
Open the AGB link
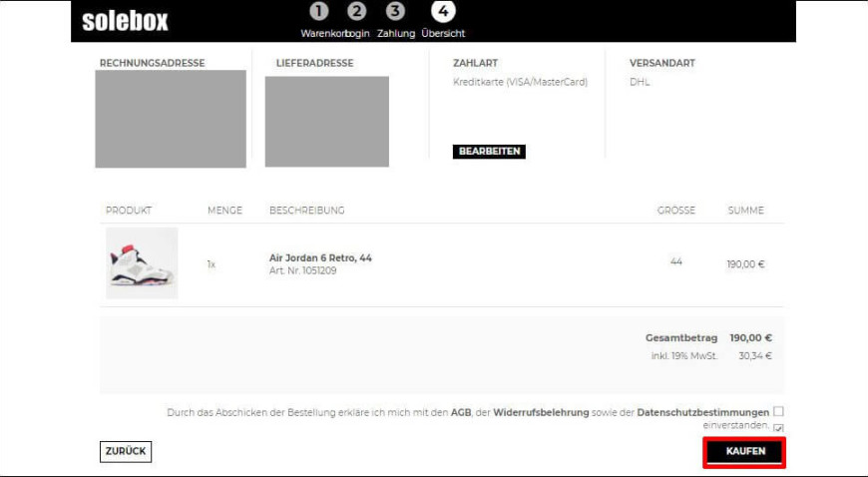point(461,413)
